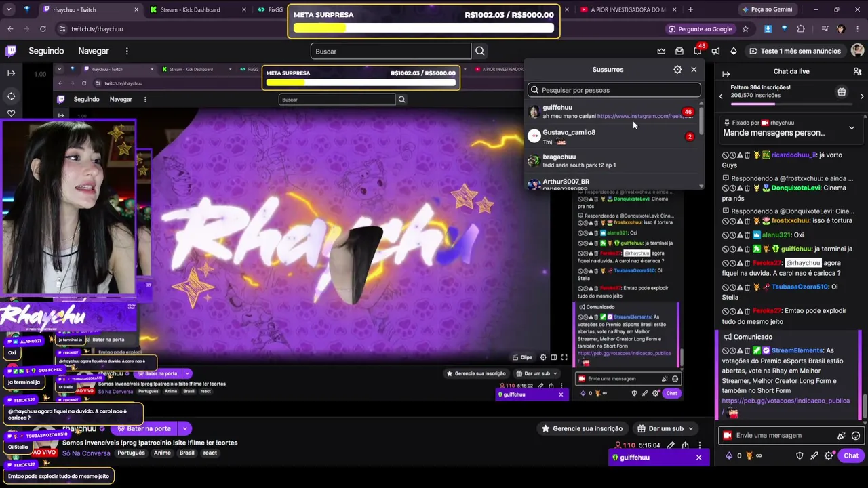Close the Sussurros whispers panel

(x=694, y=69)
